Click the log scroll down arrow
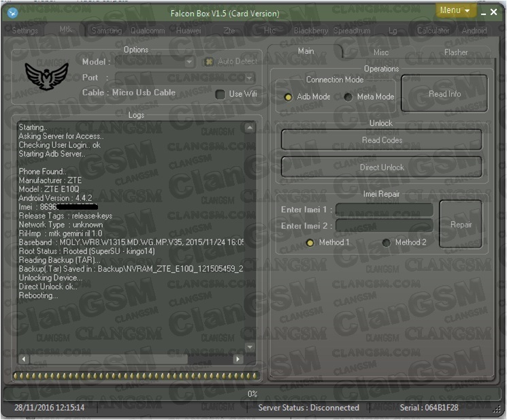Image resolution: width=507 pixels, height=420 pixels. click(x=250, y=347)
